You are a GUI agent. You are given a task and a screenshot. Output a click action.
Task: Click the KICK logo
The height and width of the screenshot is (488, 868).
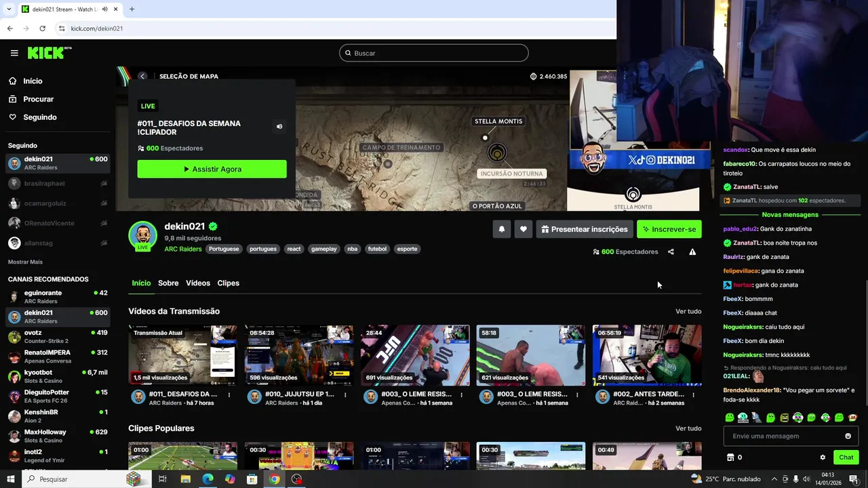pyautogui.click(x=49, y=53)
